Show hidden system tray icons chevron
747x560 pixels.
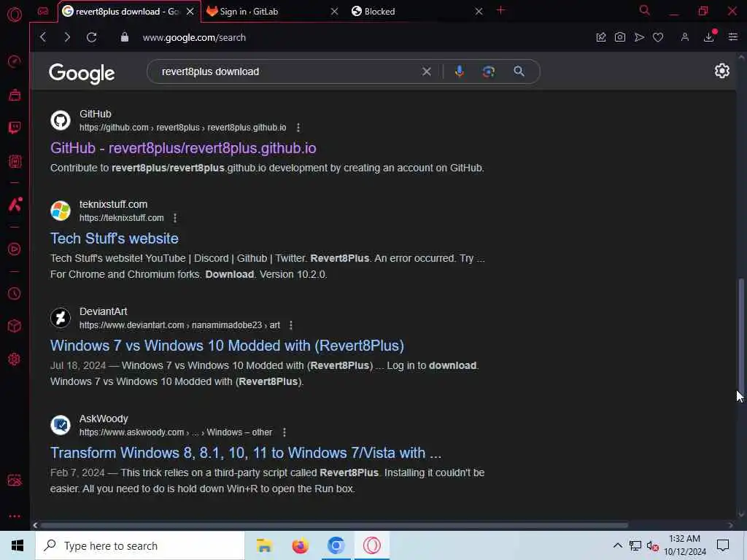pos(617,545)
